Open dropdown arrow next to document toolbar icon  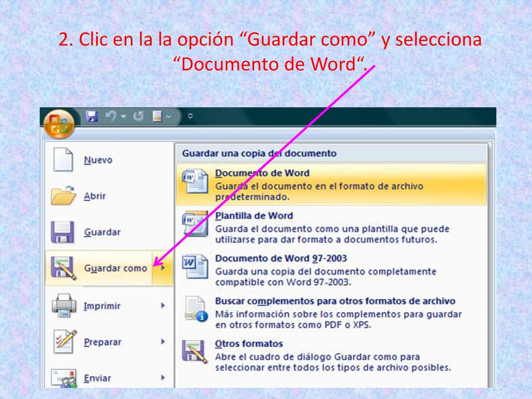click(x=169, y=116)
